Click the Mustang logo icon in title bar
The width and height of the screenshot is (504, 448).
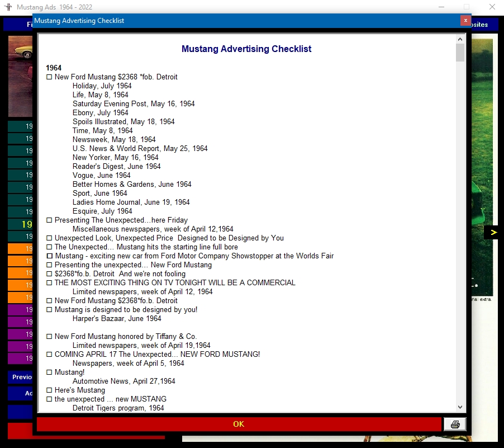(8, 7)
